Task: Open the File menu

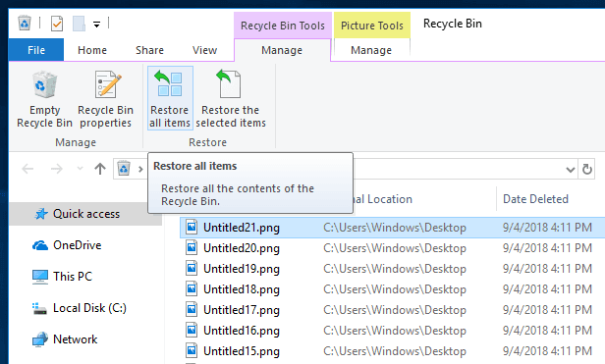Action: point(36,50)
